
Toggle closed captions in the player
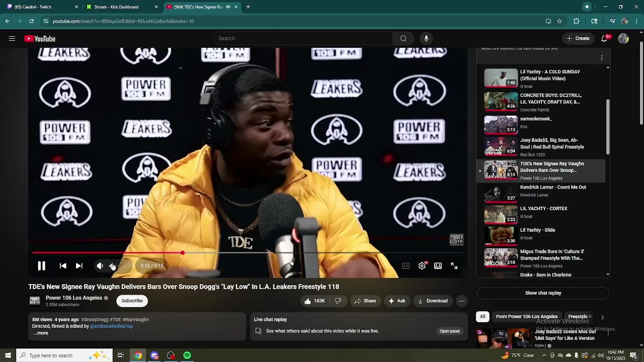(x=406, y=266)
